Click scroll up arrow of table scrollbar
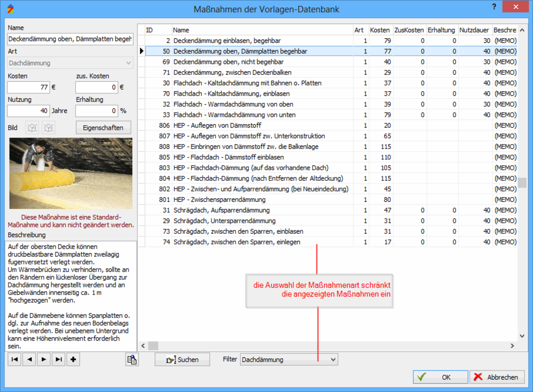 click(x=522, y=30)
